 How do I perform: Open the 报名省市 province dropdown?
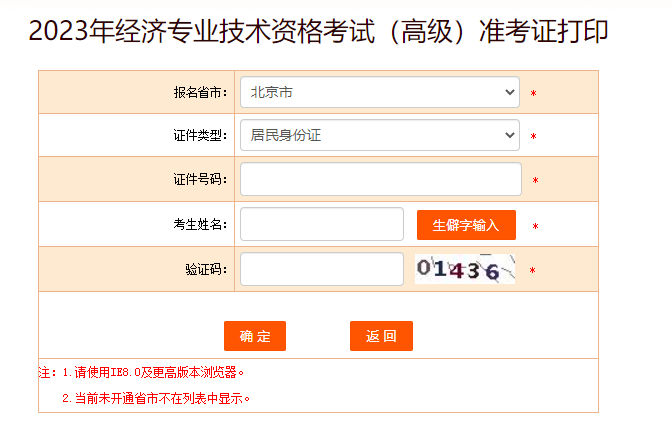pyautogui.click(x=380, y=93)
